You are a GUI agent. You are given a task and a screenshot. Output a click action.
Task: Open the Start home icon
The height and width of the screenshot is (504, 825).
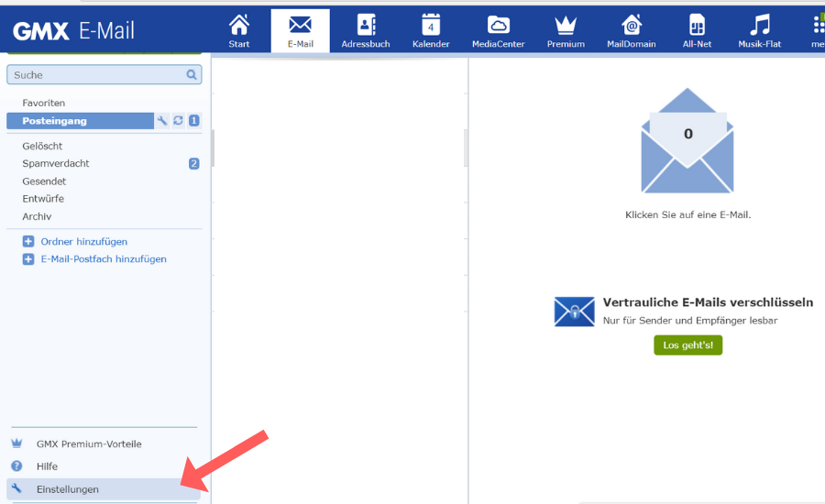pyautogui.click(x=238, y=26)
